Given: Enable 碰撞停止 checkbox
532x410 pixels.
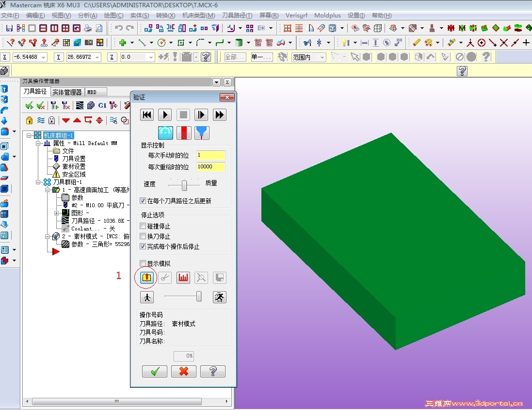Looking at the screenshot, I should point(143,226).
